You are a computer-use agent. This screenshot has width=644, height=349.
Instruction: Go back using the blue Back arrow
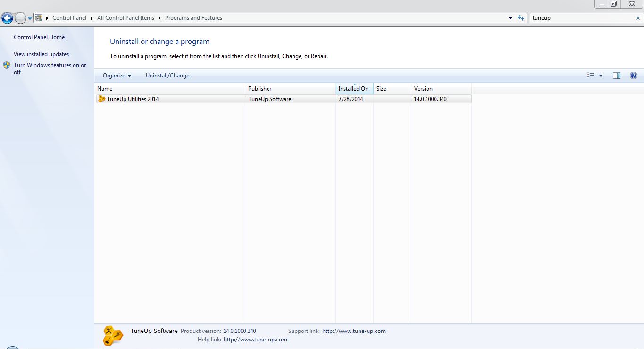coord(7,18)
